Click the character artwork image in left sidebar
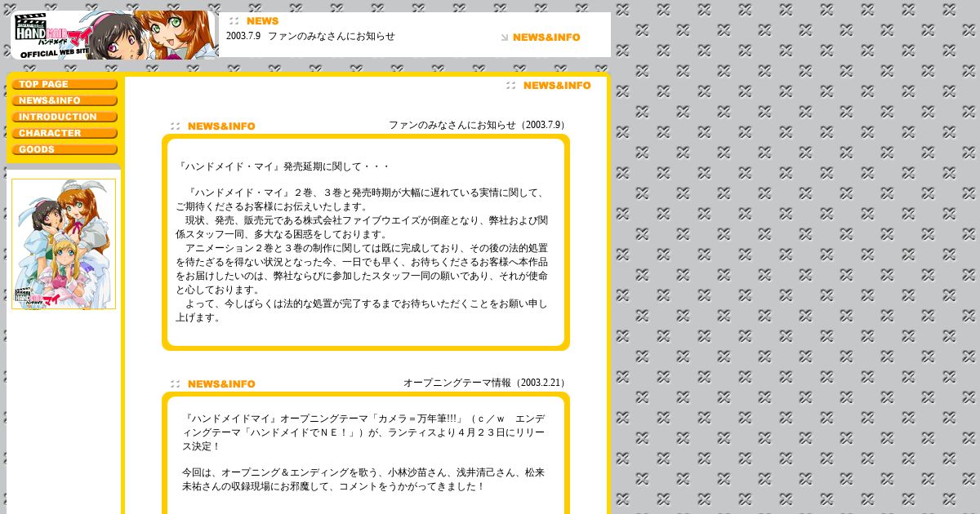This screenshot has width=980, height=514. tap(64, 244)
